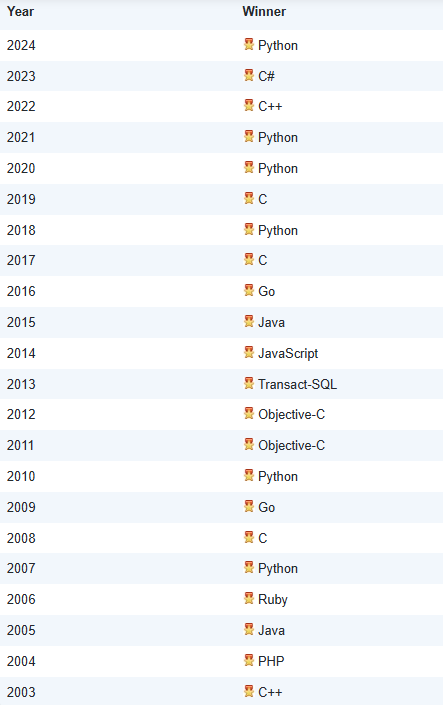Click the year cell 2009
The width and height of the screenshot is (443, 705).
tap(21, 508)
